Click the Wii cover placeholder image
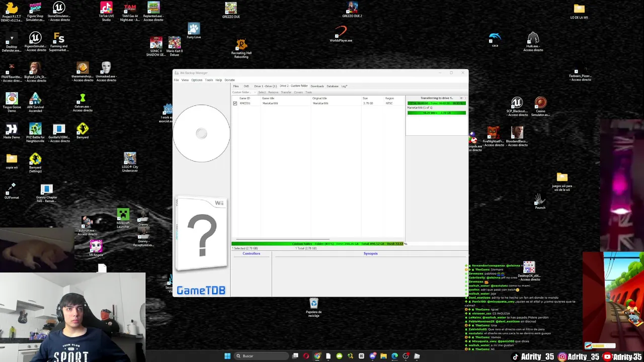The width and height of the screenshot is (644, 362). [201, 234]
